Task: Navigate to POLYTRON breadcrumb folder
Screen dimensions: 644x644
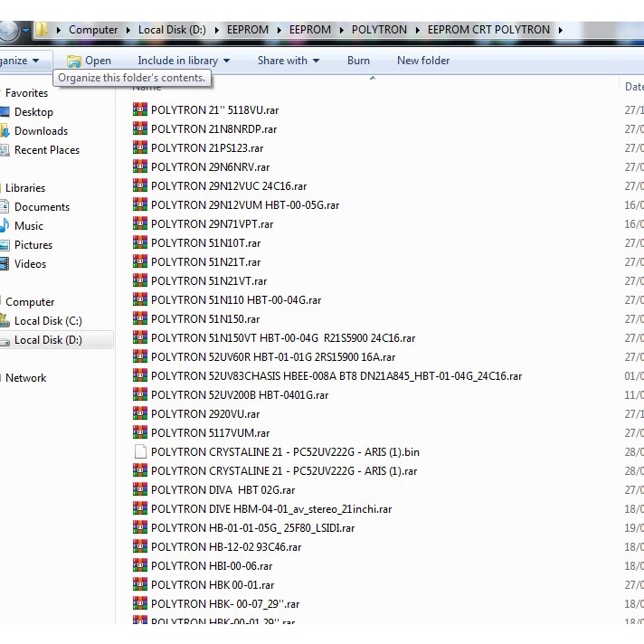Action: (379, 30)
